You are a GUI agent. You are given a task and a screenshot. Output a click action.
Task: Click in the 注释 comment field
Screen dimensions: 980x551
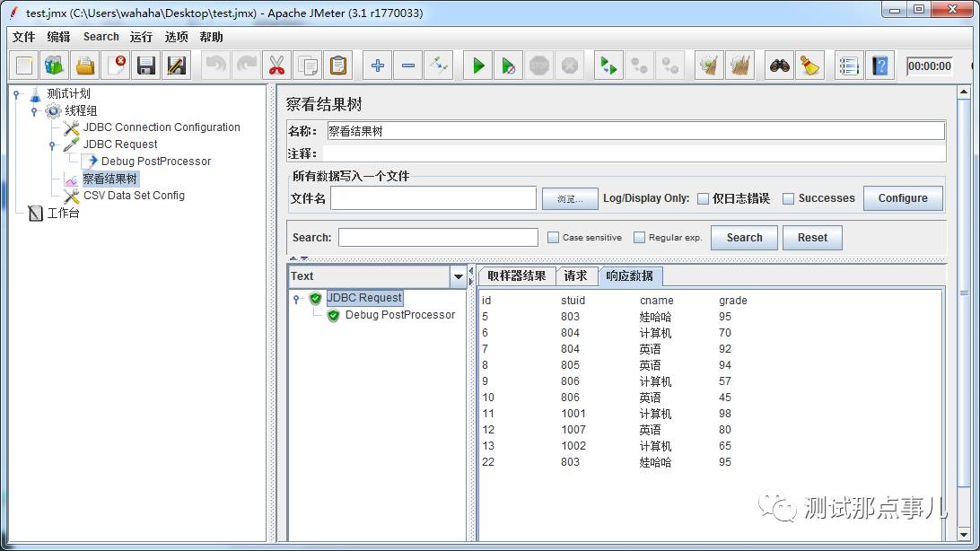click(634, 153)
